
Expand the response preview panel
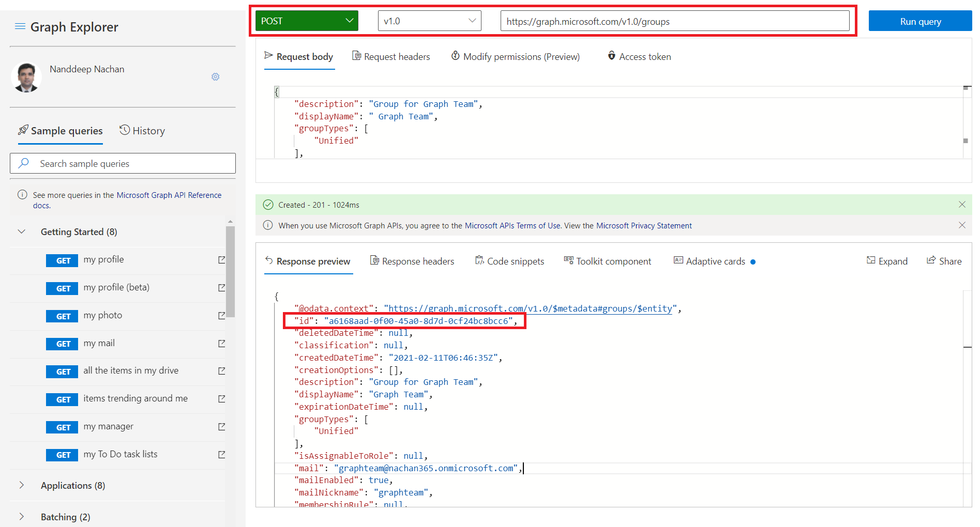[887, 261]
